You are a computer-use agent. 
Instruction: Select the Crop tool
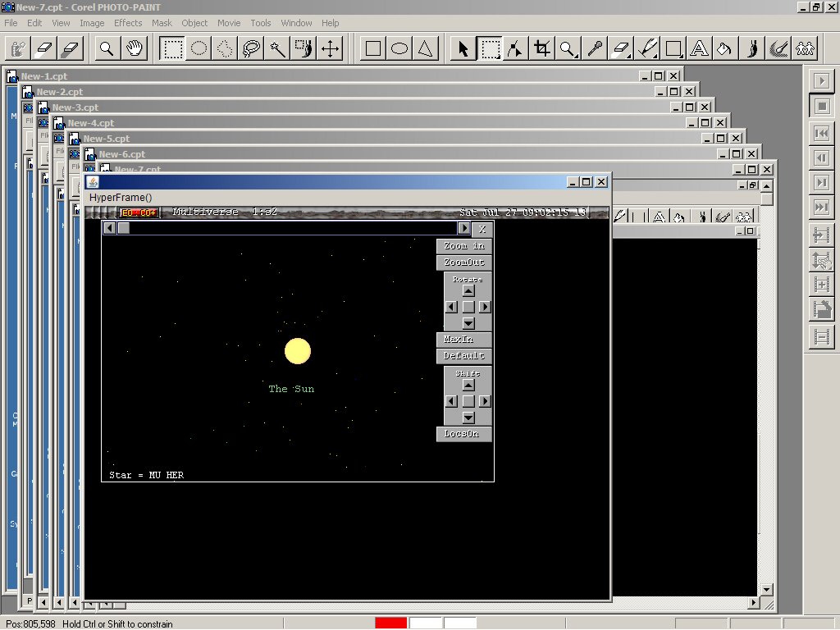coord(541,49)
